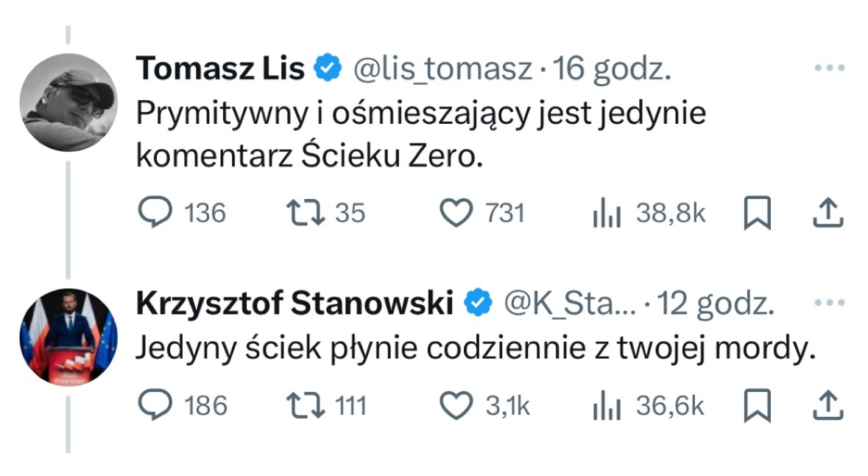Share Tomasz Lis's tweet
This screenshot has width=868, height=476.
(828, 213)
